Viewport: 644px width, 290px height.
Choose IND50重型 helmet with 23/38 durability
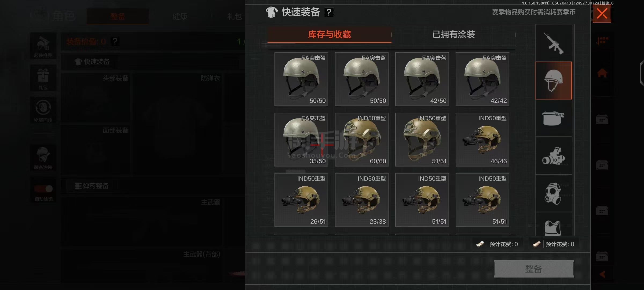pos(362,200)
